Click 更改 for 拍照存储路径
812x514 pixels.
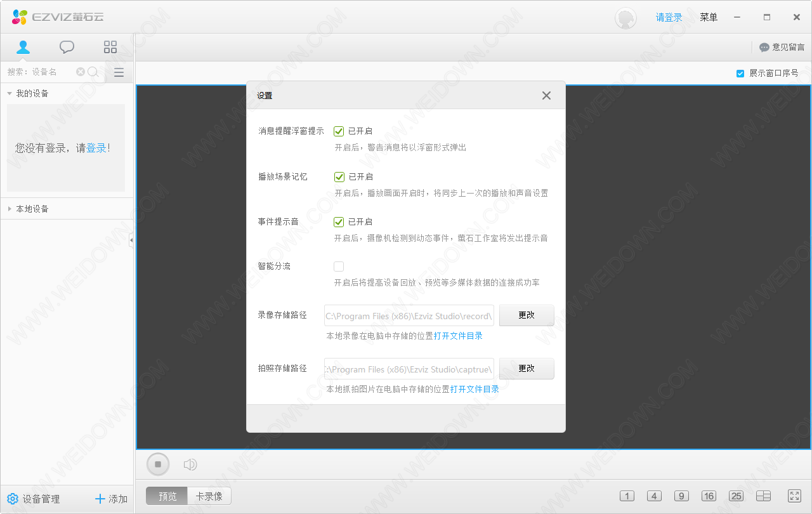527,369
